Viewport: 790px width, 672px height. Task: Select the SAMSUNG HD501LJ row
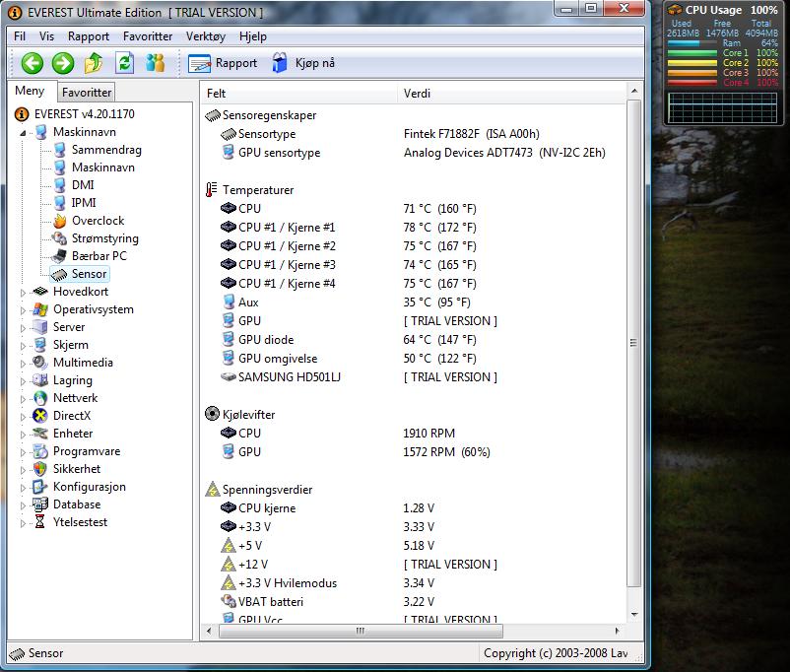pyautogui.click(x=413, y=377)
